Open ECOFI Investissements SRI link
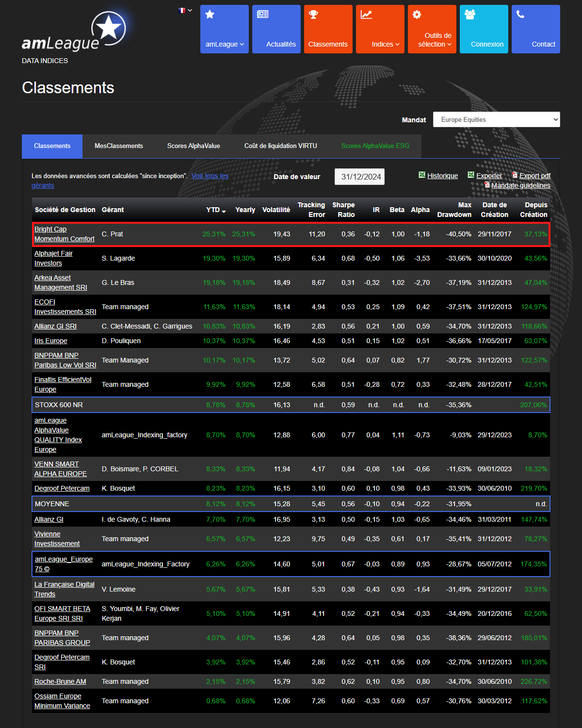 point(65,307)
